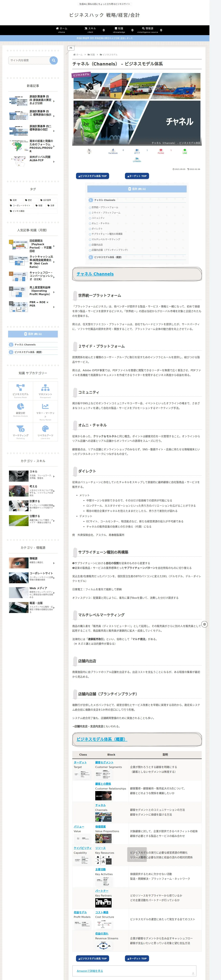The image size is (221, 980).
Task: Share the article on X
Action: (x=89, y=151)
